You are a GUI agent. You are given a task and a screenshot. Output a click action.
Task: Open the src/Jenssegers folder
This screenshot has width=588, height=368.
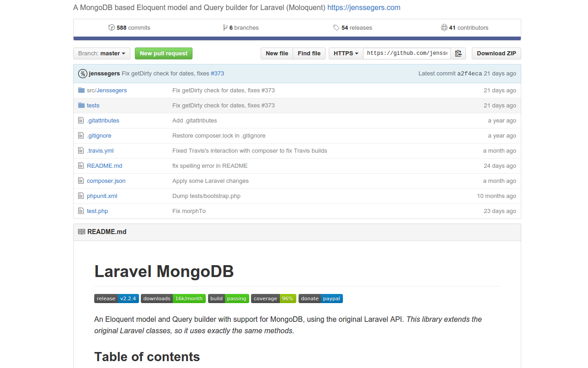[x=107, y=90]
